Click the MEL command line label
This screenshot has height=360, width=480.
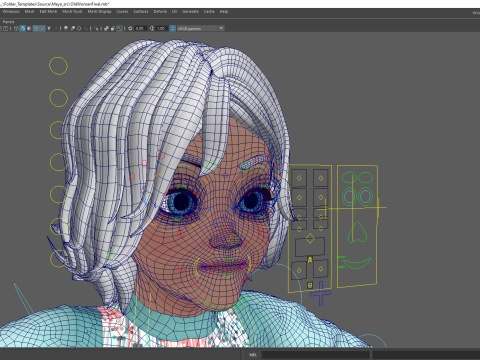(x=253, y=355)
